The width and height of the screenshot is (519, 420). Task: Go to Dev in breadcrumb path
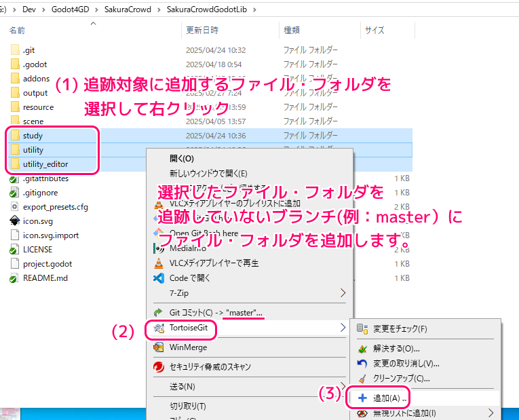pyautogui.click(x=29, y=9)
